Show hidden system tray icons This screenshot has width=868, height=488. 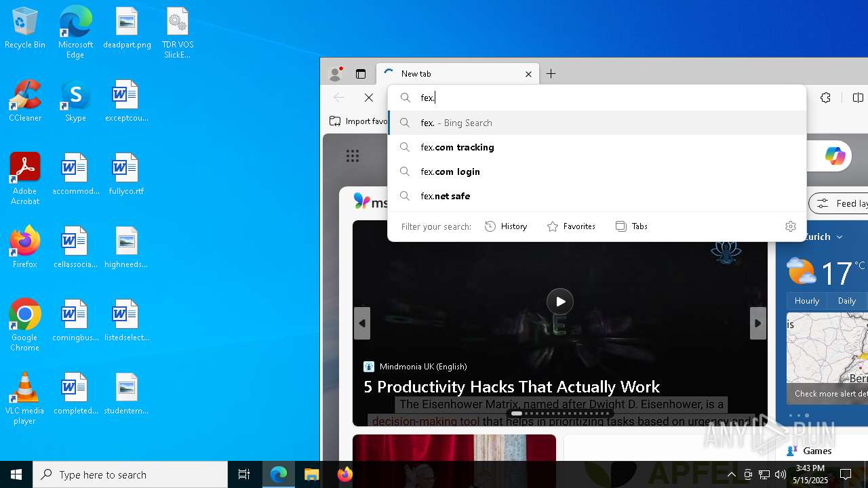tap(731, 474)
